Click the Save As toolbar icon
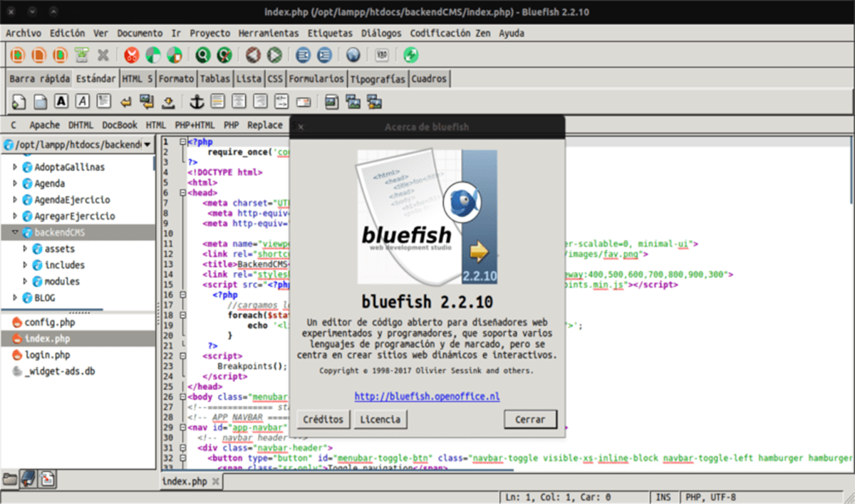855x504 pixels. 82,55
